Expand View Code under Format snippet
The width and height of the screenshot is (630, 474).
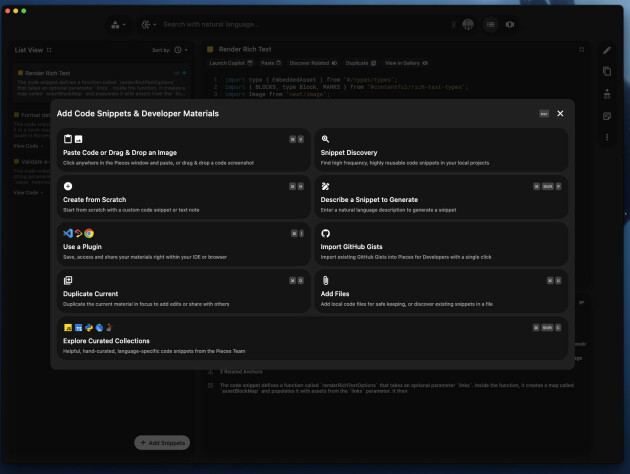pos(28,146)
